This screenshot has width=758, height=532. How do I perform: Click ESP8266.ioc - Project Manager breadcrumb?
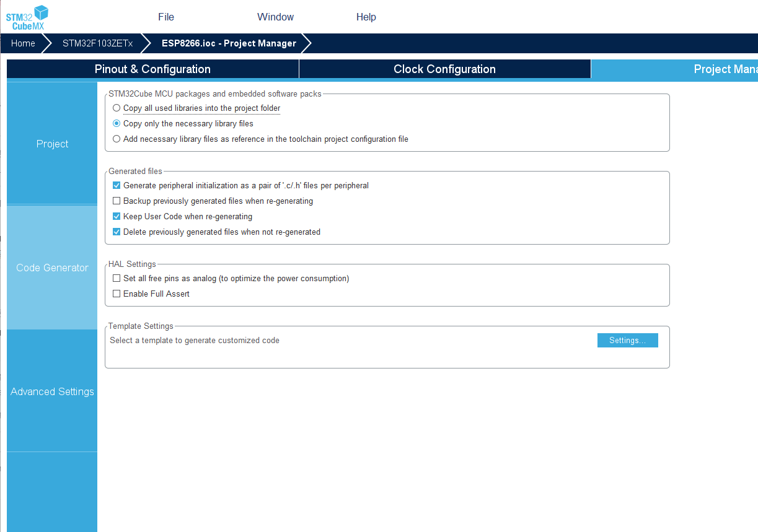click(x=229, y=43)
